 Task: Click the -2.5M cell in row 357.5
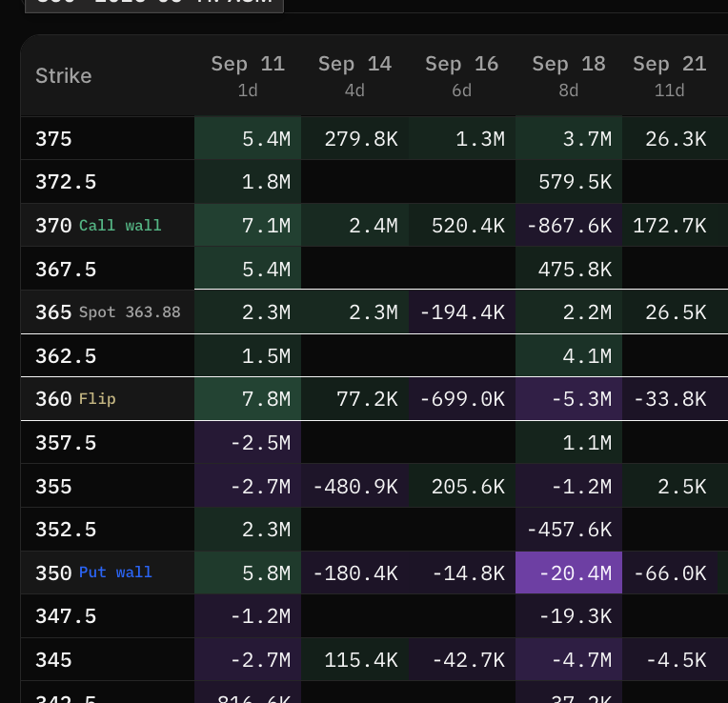(x=248, y=443)
